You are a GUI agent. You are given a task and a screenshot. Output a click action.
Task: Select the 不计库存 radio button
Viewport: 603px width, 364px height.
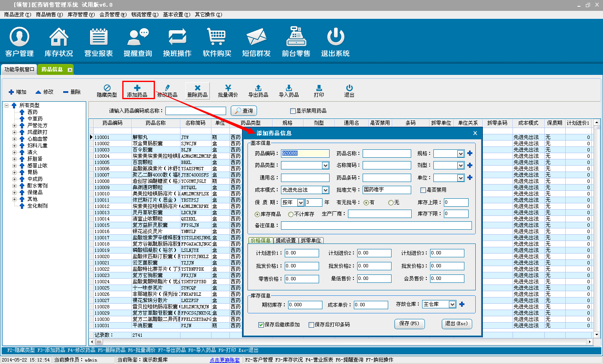(291, 214)
